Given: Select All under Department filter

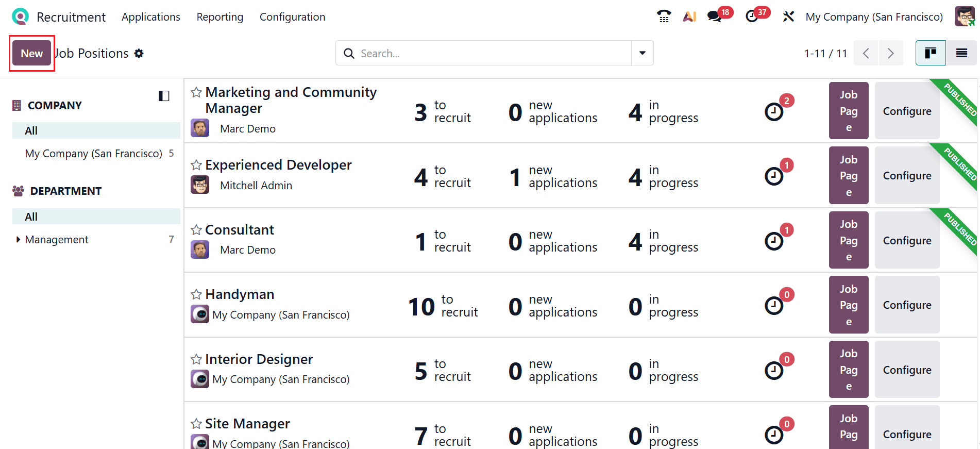Looking at the screenshot, I should [x=96, y=217].
